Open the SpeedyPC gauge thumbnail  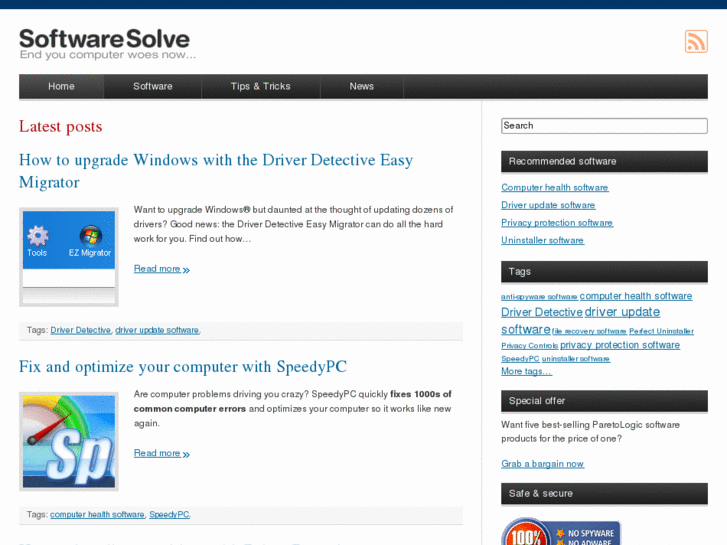pyautogui.click(x=69, y=441)
